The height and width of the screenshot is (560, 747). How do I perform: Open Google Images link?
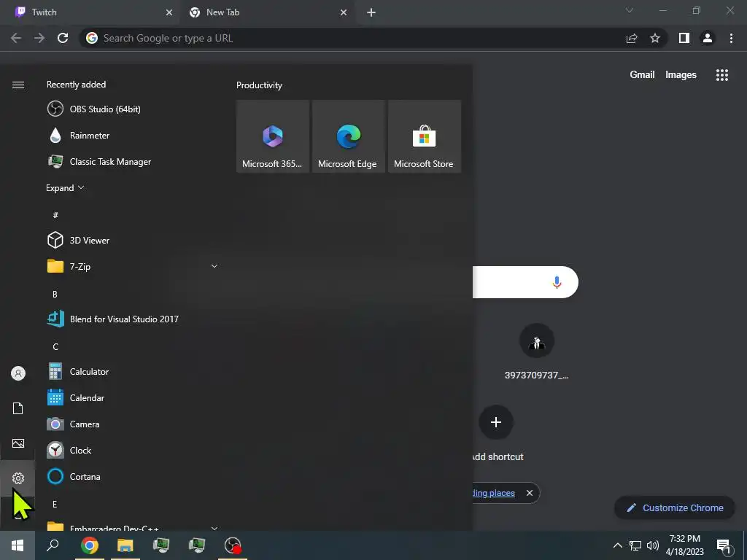click(681, 75)
